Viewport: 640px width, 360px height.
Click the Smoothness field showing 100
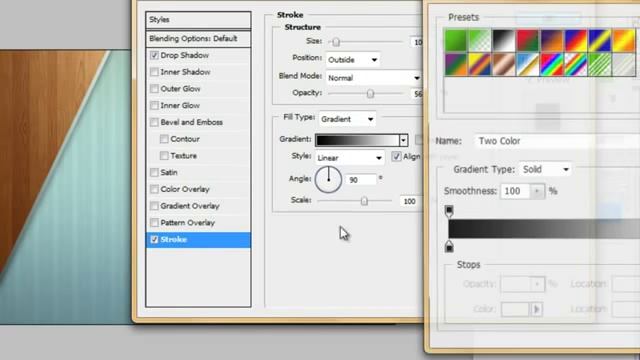point(516,191)
